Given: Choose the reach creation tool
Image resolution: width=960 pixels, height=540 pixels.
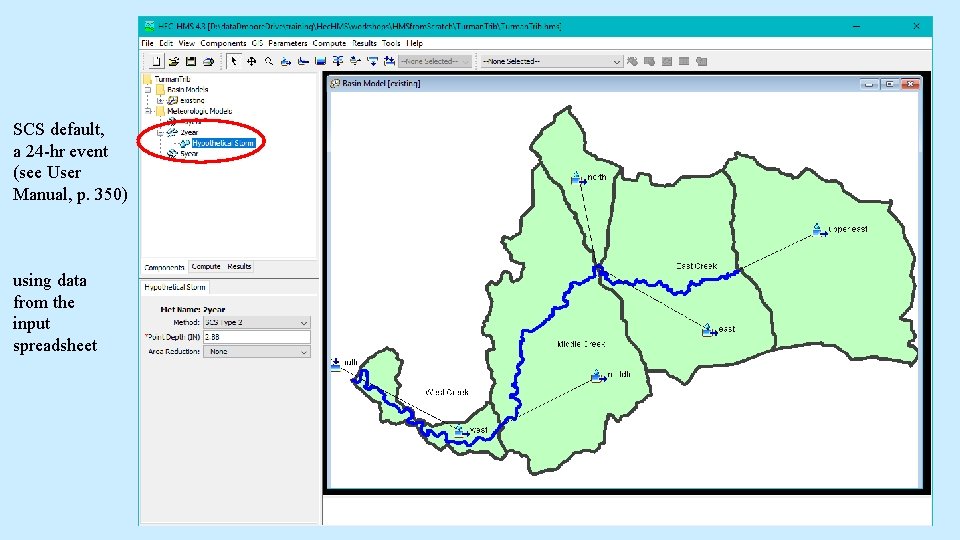Looking at the screenshot, I should point(302,61).
